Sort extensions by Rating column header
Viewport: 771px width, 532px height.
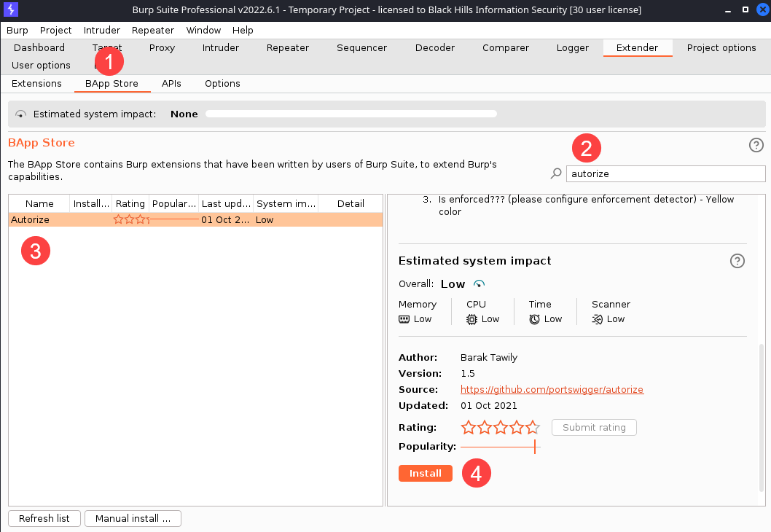(130, 204)
